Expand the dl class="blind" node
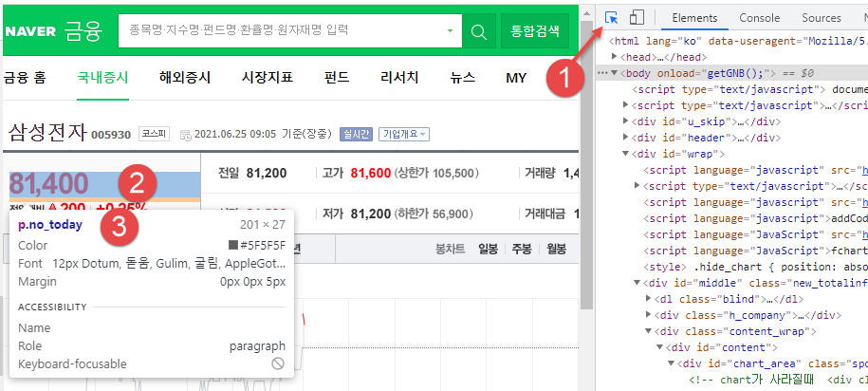Image resolution: width=868 pixels, height=391 pixels. (649, 299)
